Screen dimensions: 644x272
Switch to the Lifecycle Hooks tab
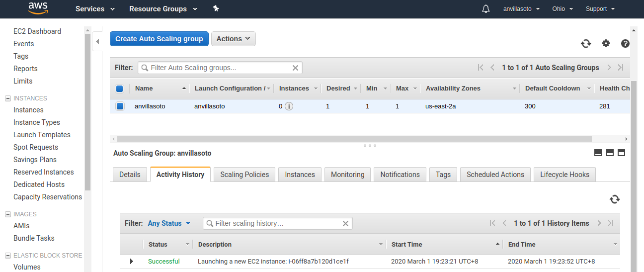564,175
